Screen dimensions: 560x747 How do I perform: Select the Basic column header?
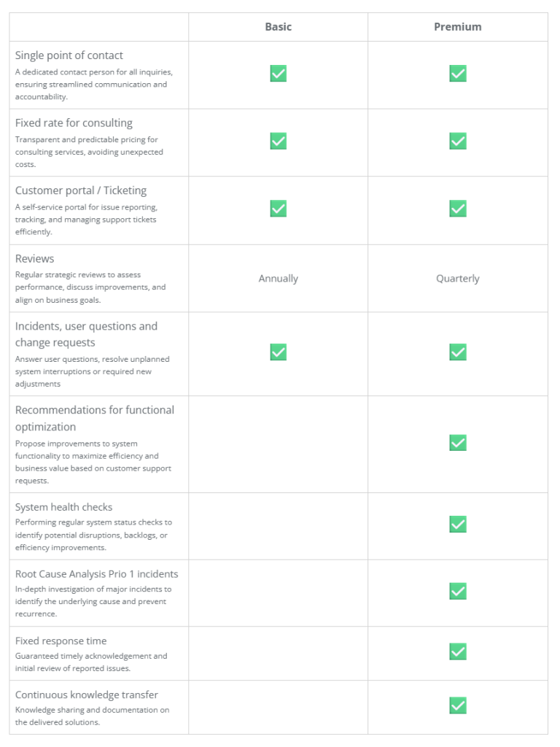pyautogui.click(x=278, y=27)
